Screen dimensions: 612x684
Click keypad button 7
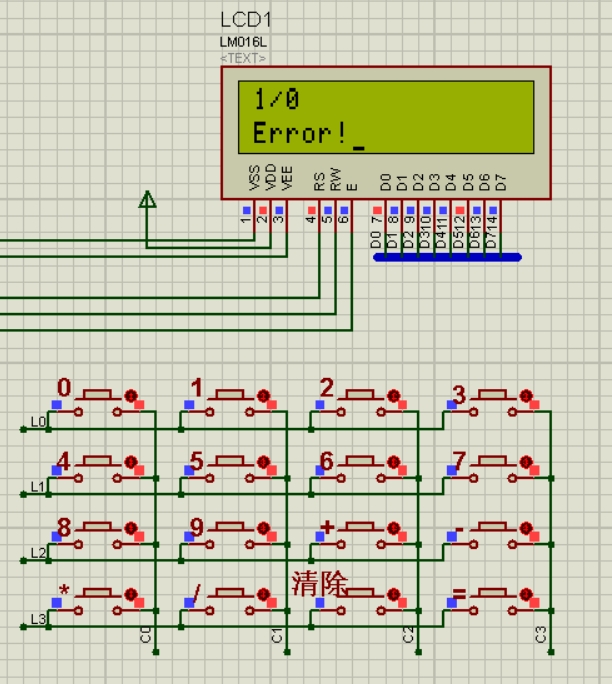coord(492,461)
